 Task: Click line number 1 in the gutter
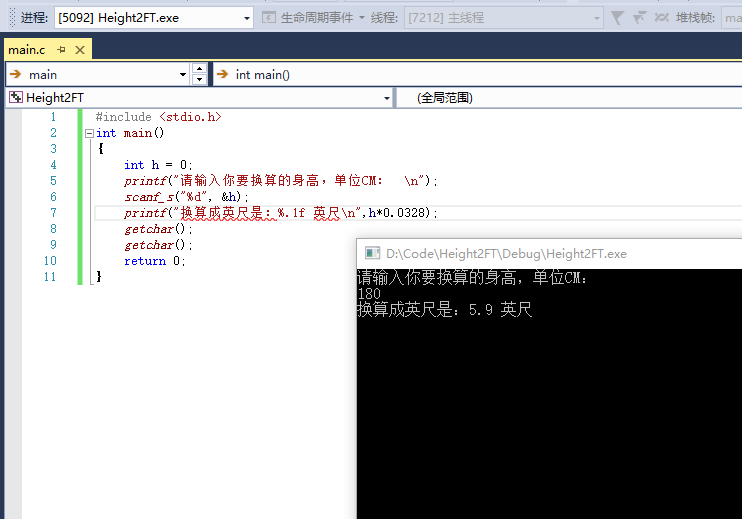(x=53, y=117)
